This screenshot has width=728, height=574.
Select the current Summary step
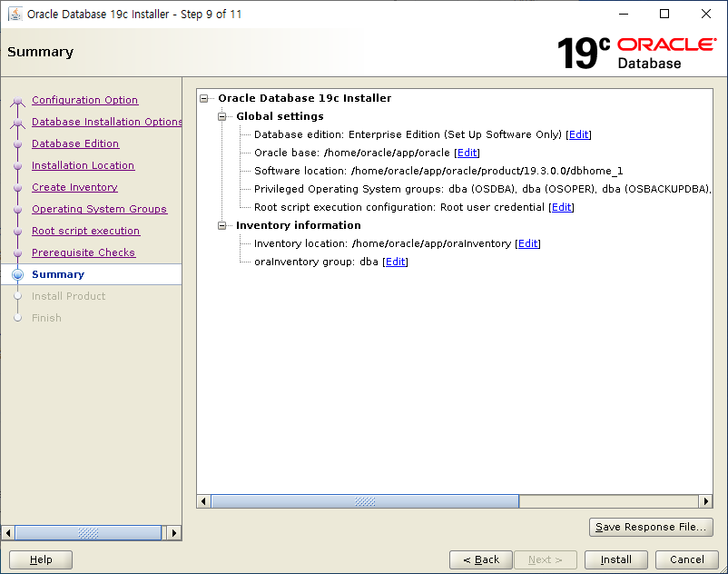pyautogui.click(x=58, y=274)
